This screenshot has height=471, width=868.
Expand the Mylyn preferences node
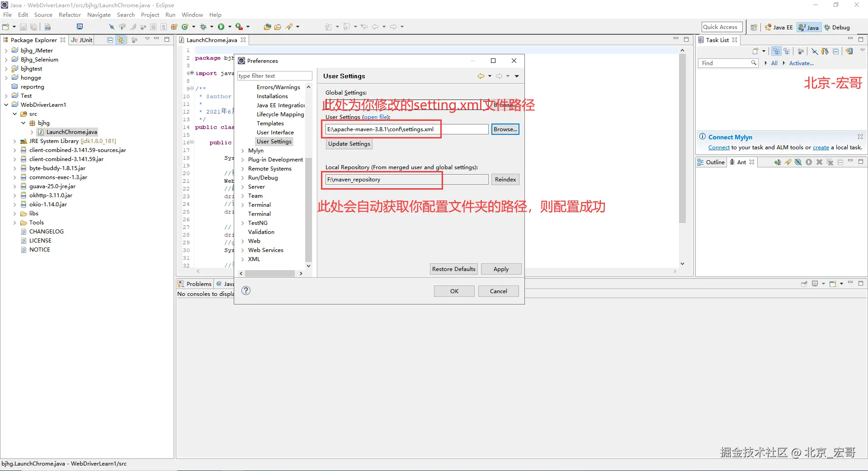coord(243,151)
